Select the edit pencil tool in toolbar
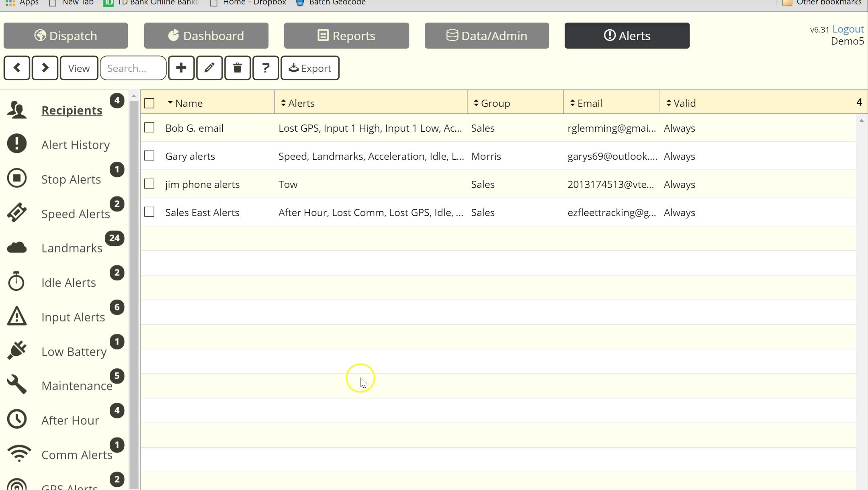The height and width of the screenshot is (490, 868). (x=209, y=68)
